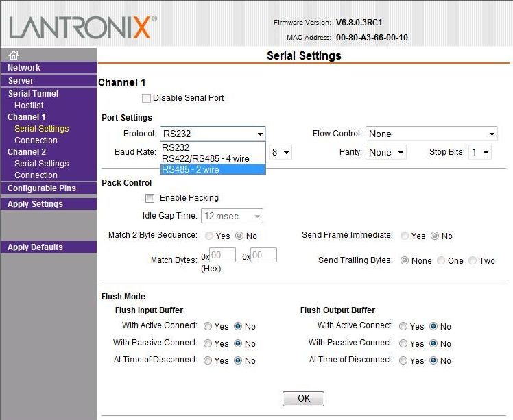
Task: Go to Channel 2 Serial Settings
Action: pyautogui.click(x=41, y=164)
